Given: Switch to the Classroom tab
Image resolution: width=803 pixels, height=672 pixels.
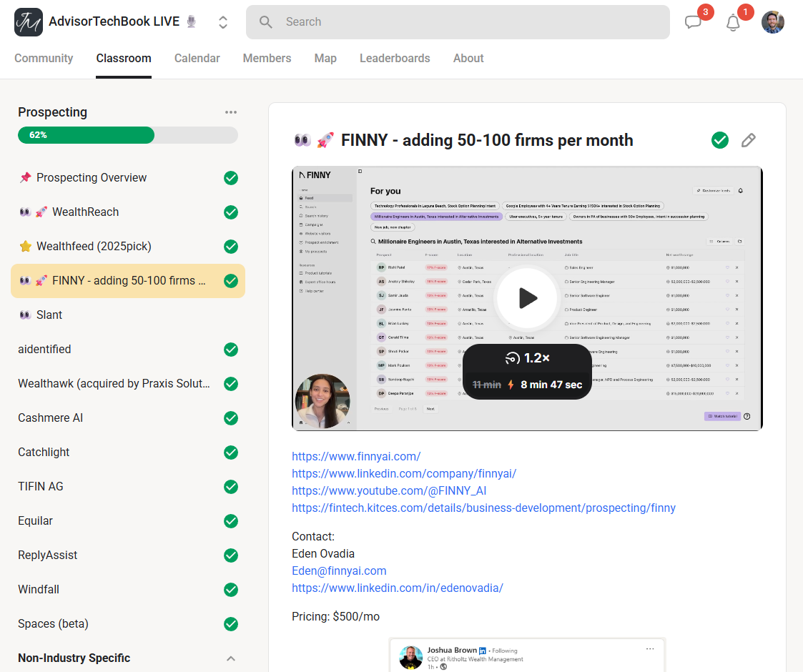Looking at the screenshot, I should (x=124, y=59).
